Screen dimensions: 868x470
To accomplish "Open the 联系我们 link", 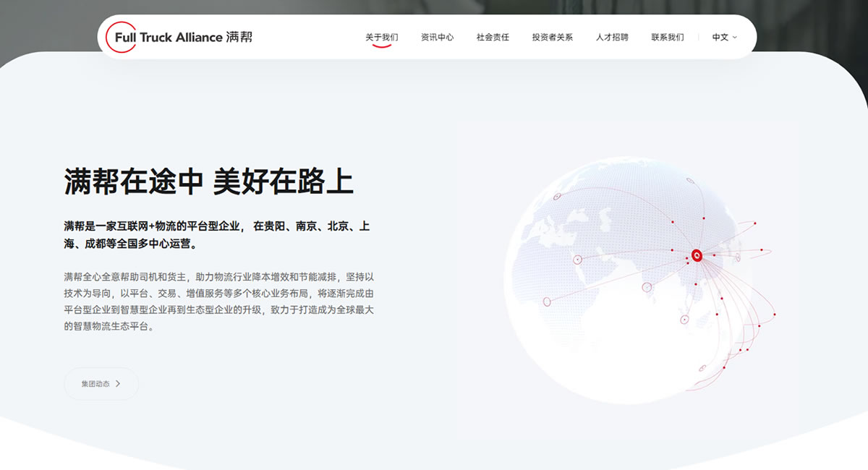I will pyautogui.click(x=667, y=37).
